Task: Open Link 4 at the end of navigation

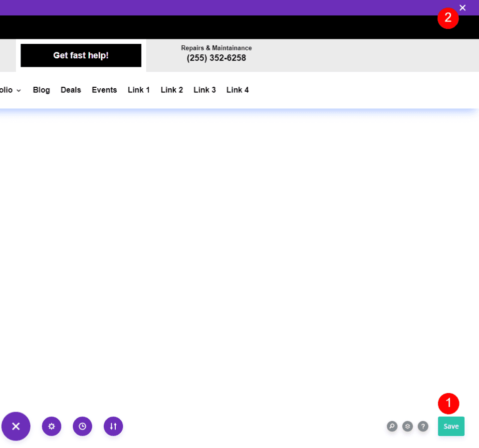Action: [238, 90]
